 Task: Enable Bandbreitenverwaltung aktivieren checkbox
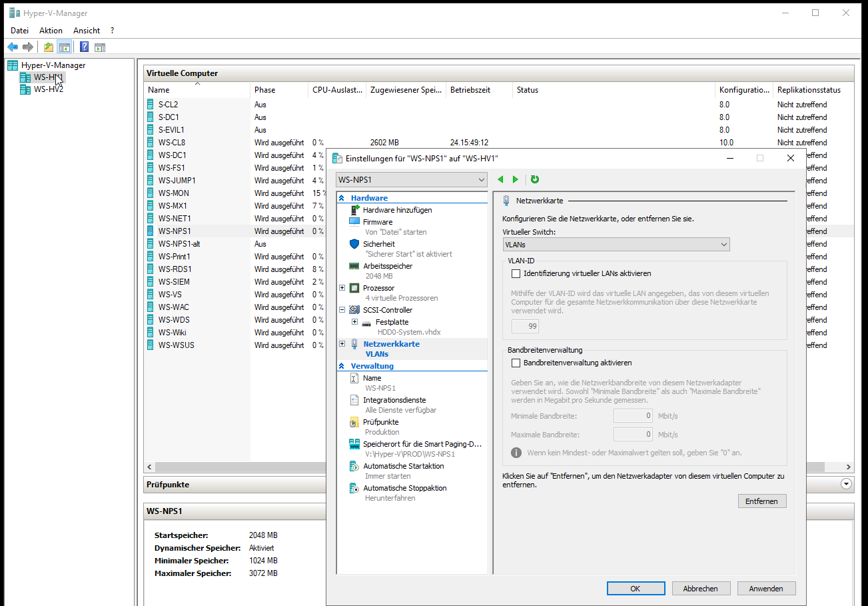(515, 363)
